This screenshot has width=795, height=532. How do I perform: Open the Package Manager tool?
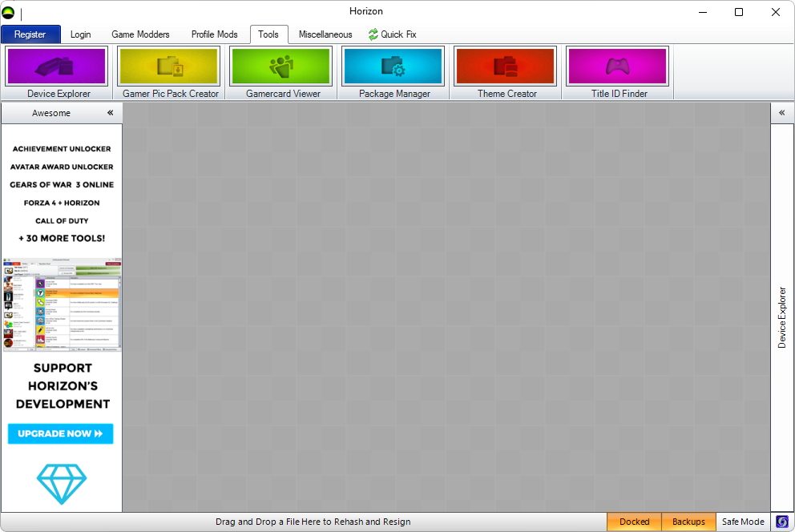393,66
